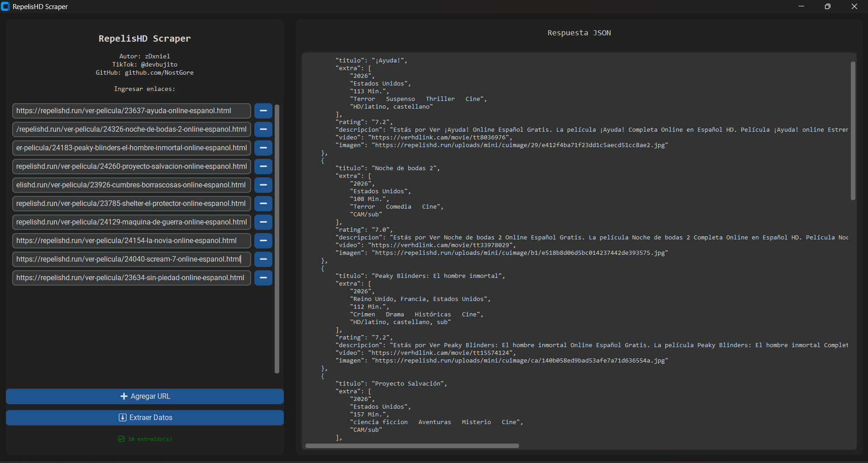868x463 pixels.
Task: Click the "Autor: zDxniel" line
Action: pos(145,57)
